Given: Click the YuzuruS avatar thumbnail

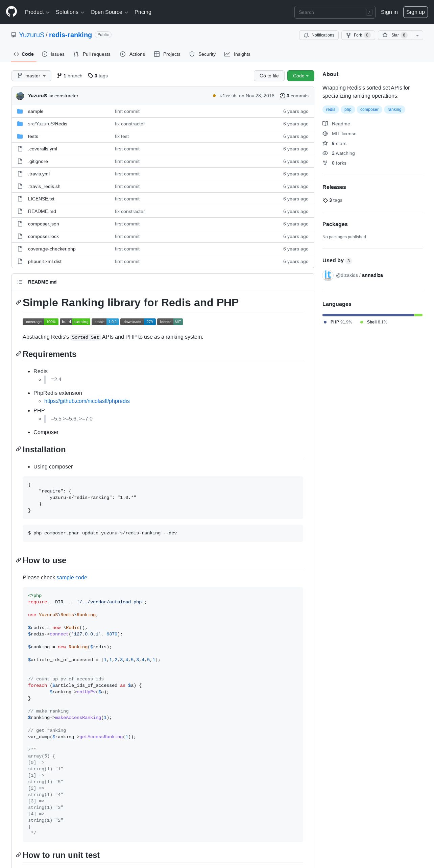Looking at the screenshot, I should 20,96.
